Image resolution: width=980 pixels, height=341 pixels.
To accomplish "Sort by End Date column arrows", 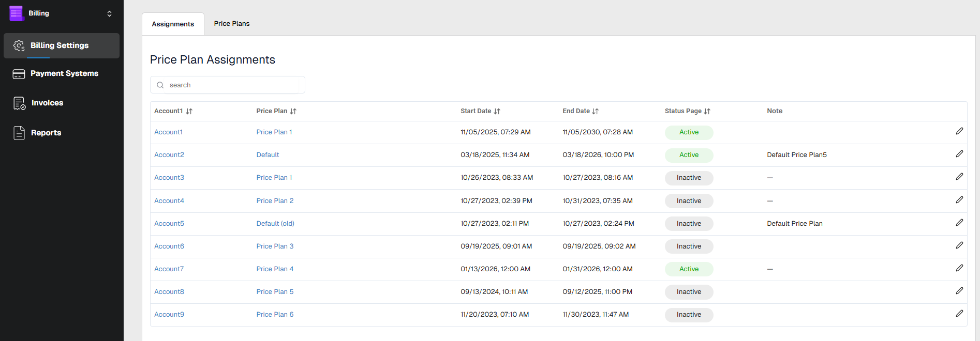I will click(x=595, y=112).
